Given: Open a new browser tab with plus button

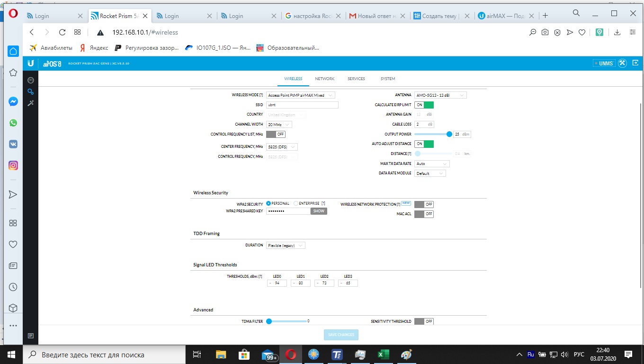Looking at the screenshot, I should (x=545, y=16).
